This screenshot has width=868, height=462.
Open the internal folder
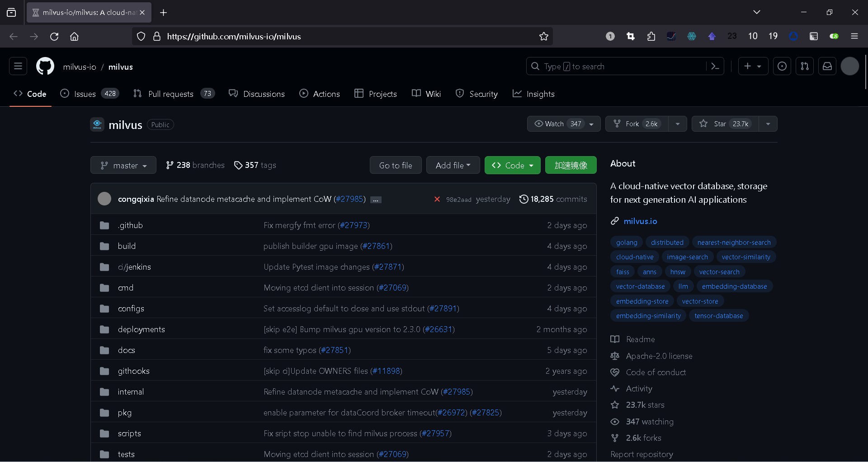(x=131, y=392)
